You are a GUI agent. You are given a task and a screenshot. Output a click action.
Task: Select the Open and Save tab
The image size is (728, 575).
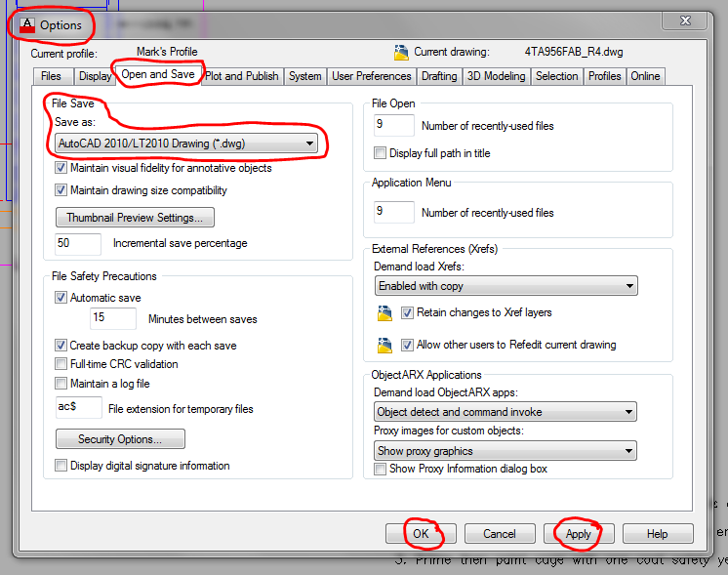(158, 74)
